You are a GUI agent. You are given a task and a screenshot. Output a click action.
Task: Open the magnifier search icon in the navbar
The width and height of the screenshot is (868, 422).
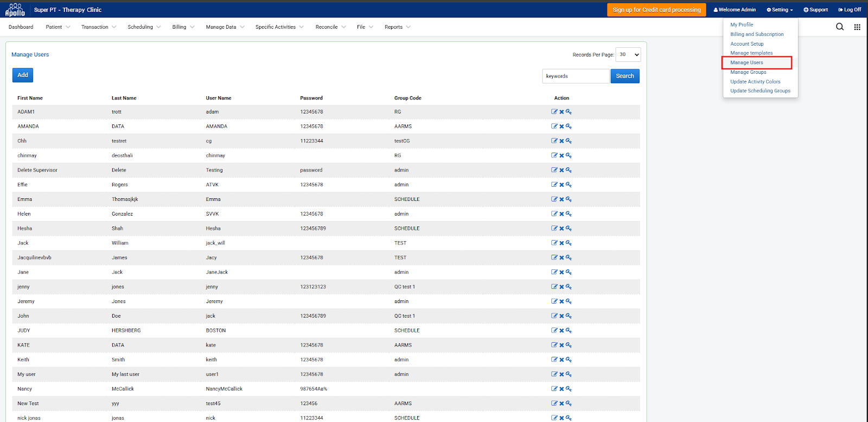[839, 27]
